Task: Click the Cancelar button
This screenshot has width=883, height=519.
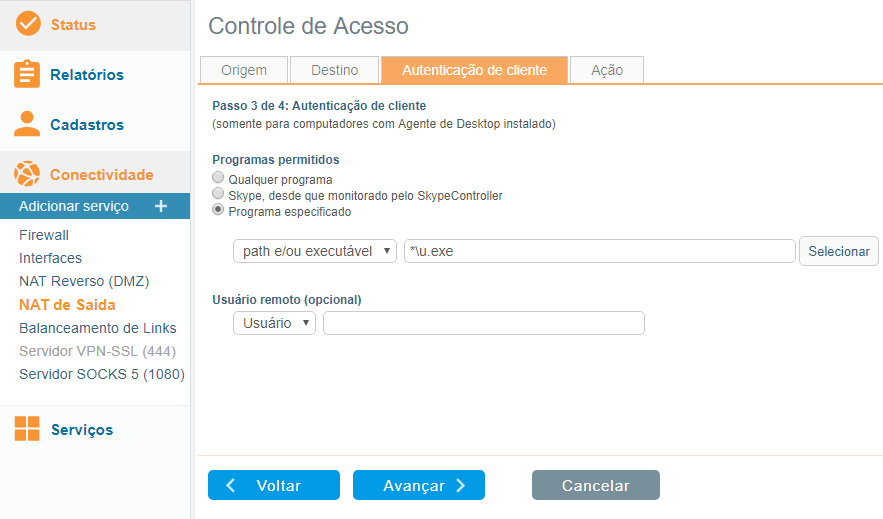Action: click(x=595, y=485)
